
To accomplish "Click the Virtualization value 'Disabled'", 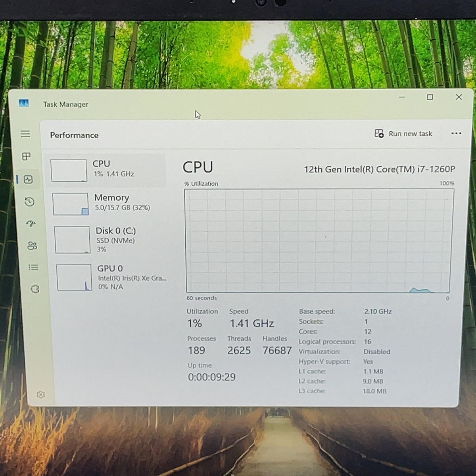I will point(377,351).
